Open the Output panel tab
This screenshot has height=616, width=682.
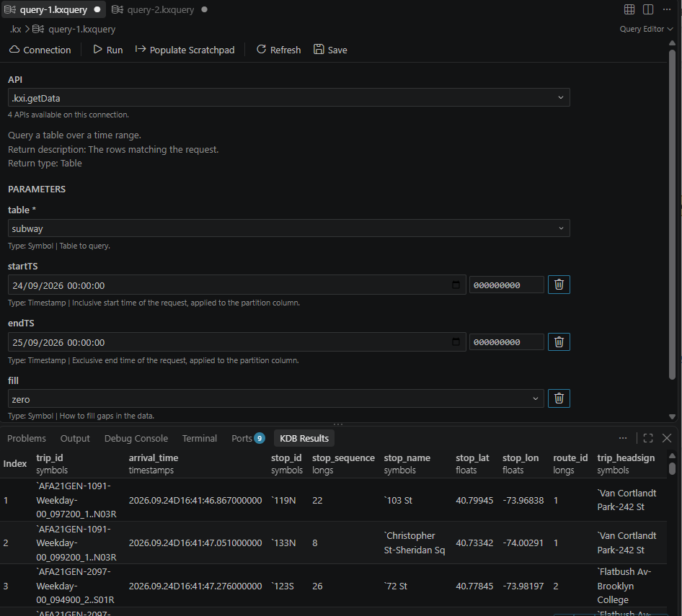click(x=75, y=438)
